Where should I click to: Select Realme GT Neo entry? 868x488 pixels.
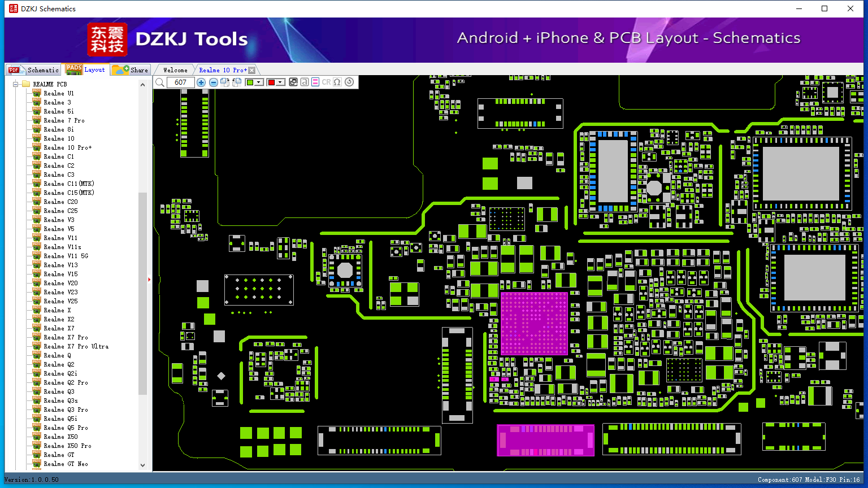66,464
